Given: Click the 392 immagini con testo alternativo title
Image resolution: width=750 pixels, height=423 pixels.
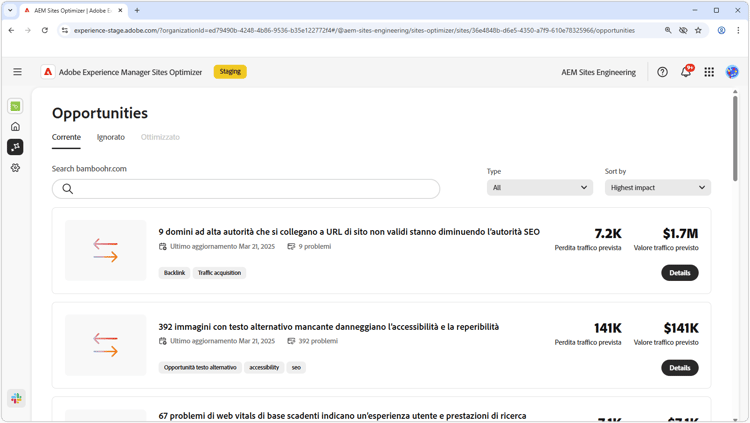Looking at the screenshot, I should click(329, 327).
